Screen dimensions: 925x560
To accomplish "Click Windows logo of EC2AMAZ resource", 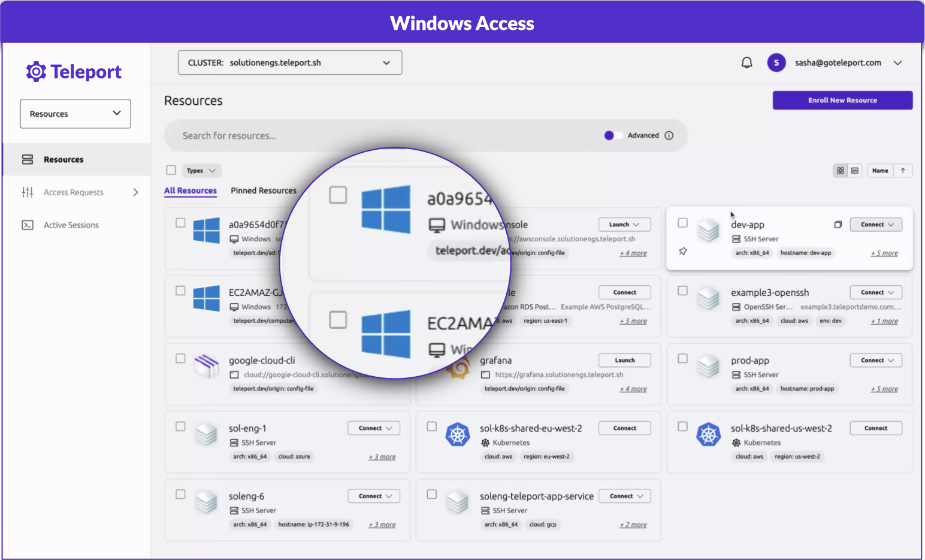I will [x=207, y=298].
